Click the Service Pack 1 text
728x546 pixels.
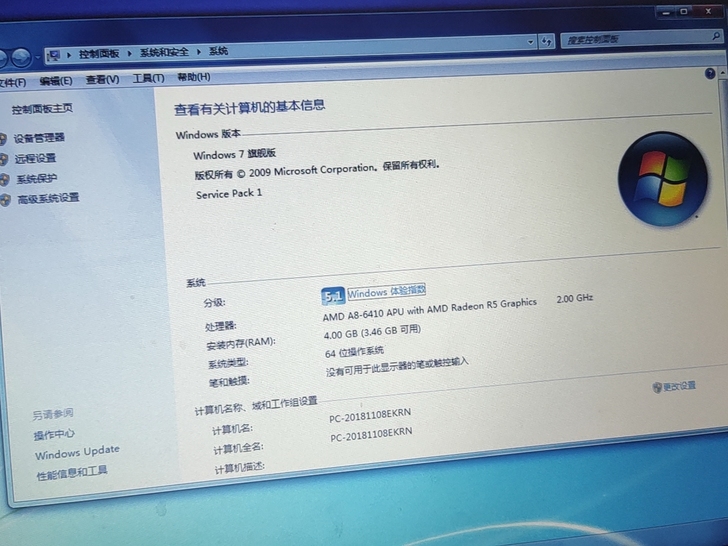tap(229, 193)
